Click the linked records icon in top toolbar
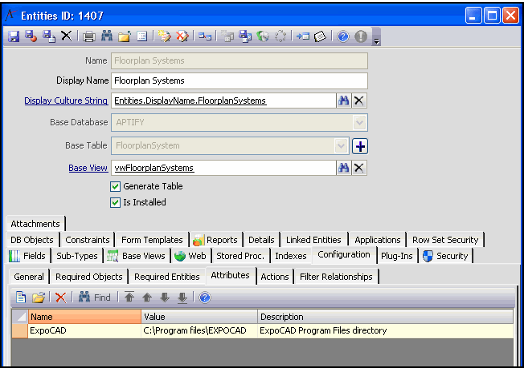 pos(205,36)
